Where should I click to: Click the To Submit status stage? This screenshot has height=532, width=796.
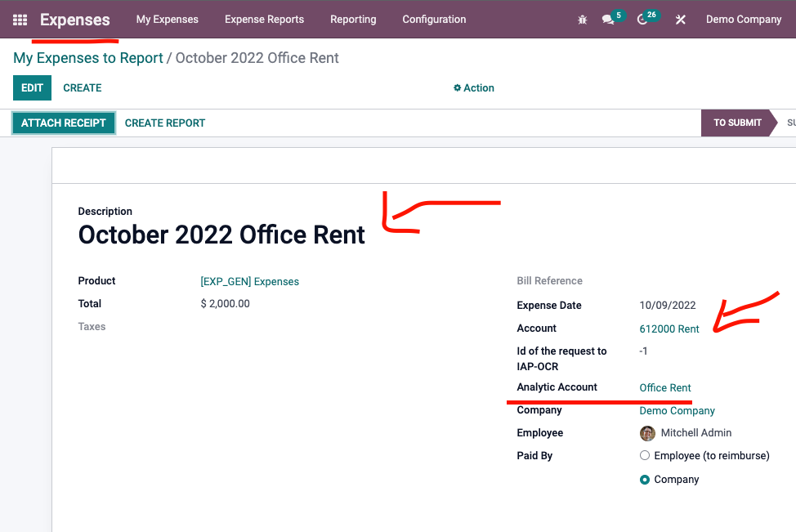coord(736,123)
